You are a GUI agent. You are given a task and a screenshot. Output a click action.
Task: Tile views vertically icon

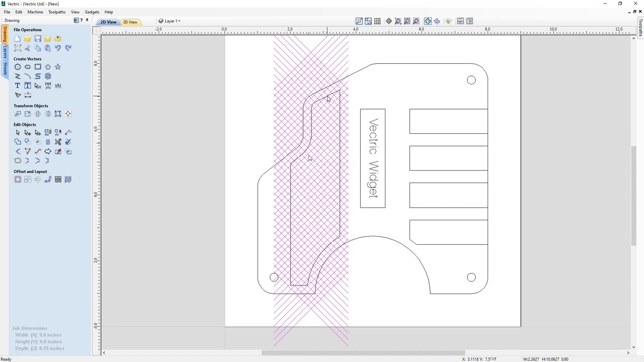click(x=469, y=21)
